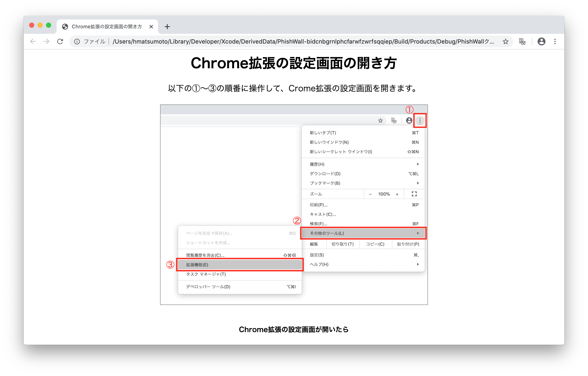Click 貼り付け(P) in the pictured edit row

click(x=408, y=244)
